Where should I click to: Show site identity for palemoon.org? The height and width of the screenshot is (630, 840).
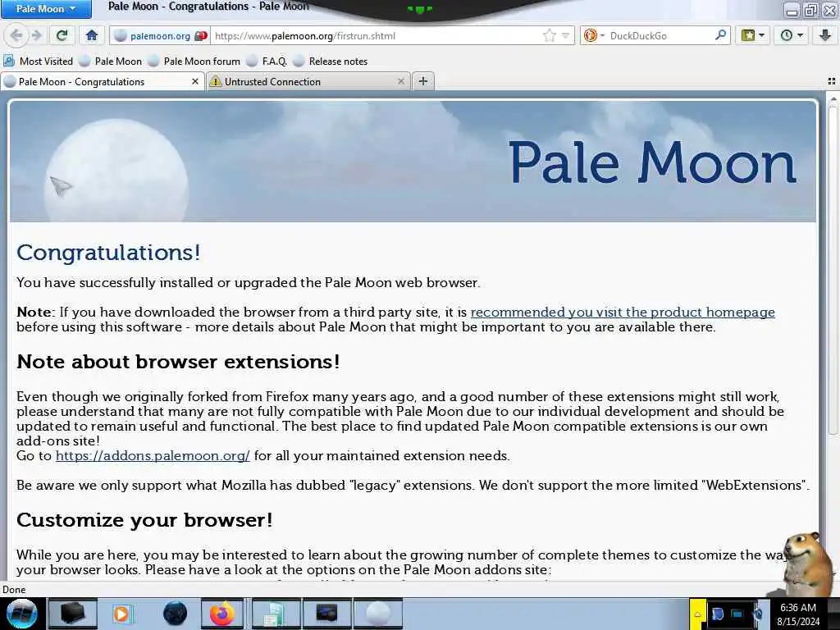(x=161, y=36)
